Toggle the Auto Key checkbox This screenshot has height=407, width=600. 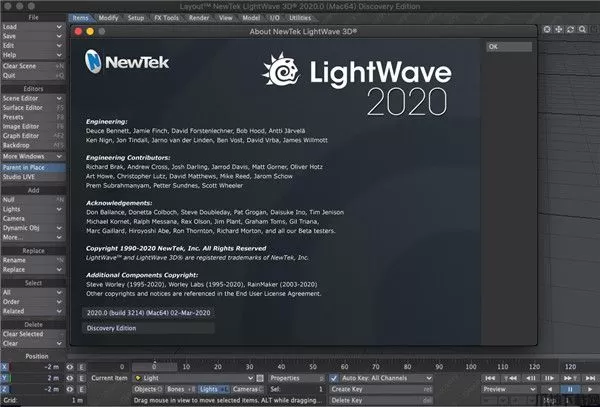click(x=334, y=378)
